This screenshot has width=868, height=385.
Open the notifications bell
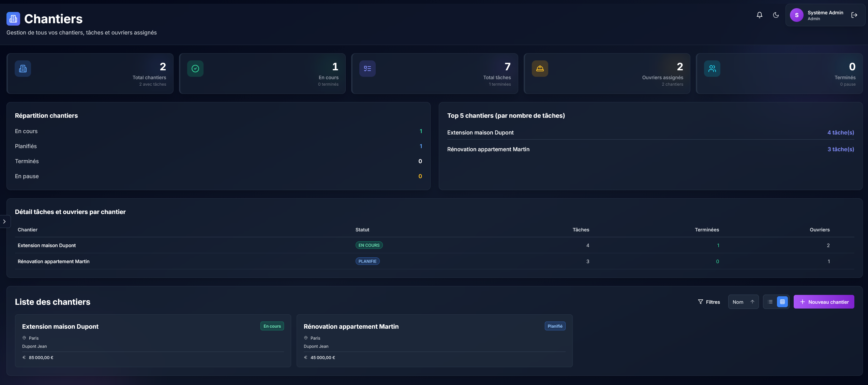(x=759, y=15)
